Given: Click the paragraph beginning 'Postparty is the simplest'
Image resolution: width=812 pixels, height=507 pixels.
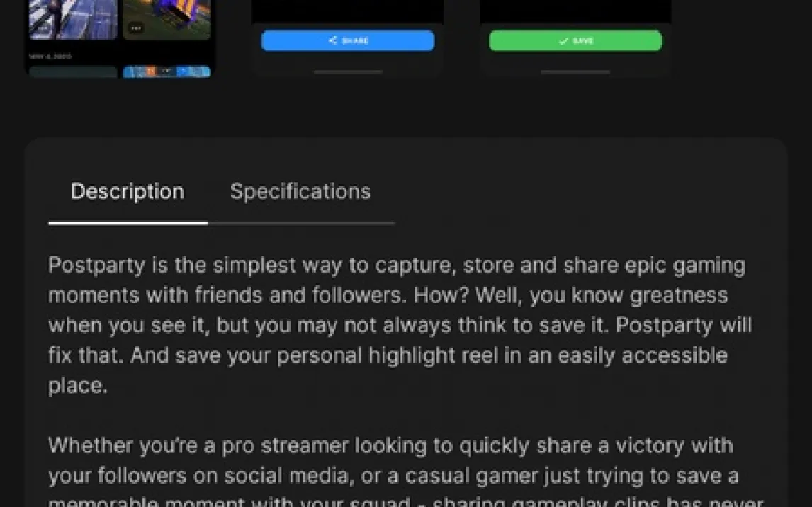Looking at the screenshot, I should [x=400, y=326].
